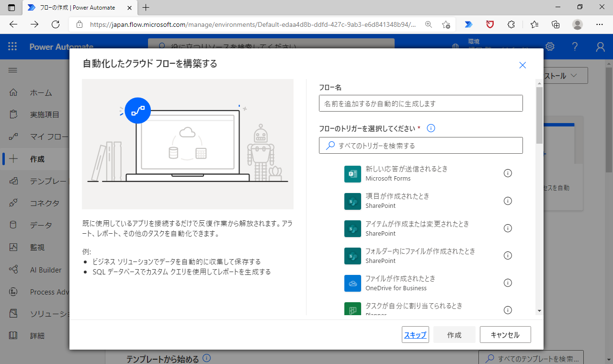Select SharePoint 項目が作成されたとき trigger icon

click(352, 201)
